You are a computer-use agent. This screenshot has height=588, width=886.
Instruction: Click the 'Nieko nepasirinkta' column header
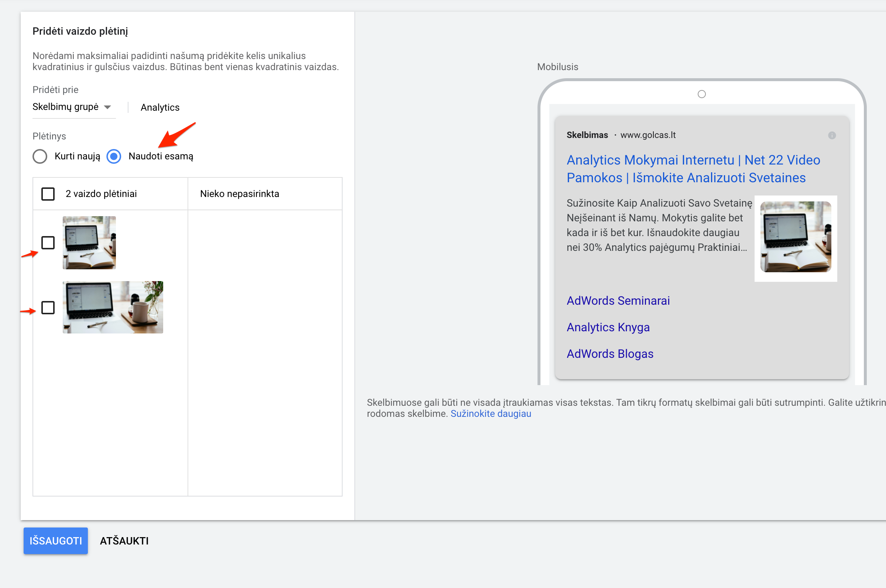point(240,194)
